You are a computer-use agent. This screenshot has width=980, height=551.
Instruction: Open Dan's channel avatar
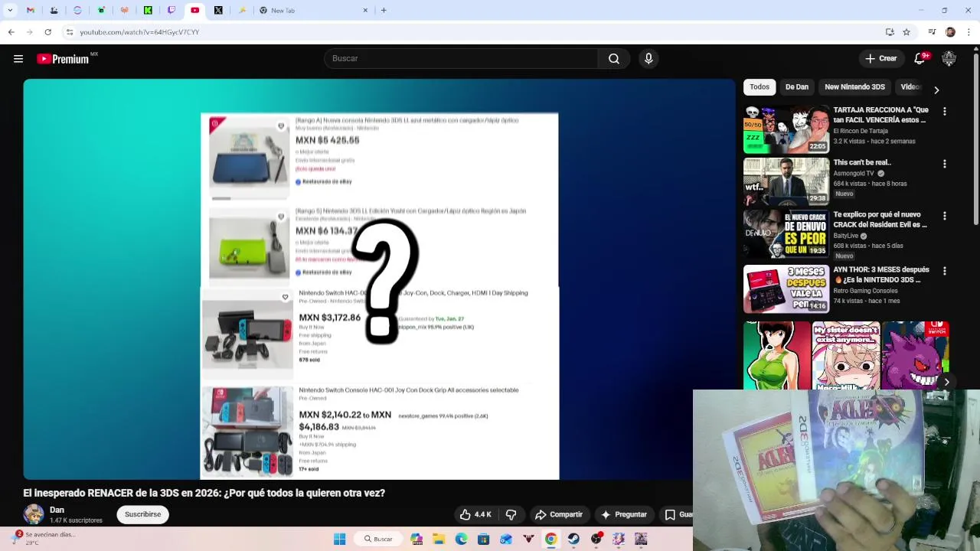point(34,514)
